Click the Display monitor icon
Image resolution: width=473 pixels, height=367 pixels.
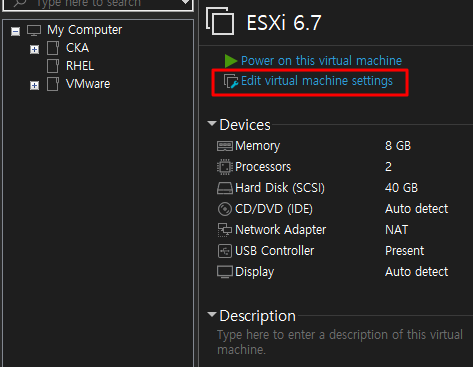225,272
